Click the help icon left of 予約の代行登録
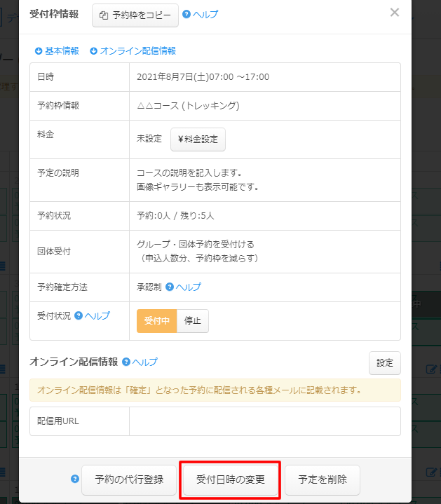This screenshot has height=504, width=441. click(x=75, y=479)
